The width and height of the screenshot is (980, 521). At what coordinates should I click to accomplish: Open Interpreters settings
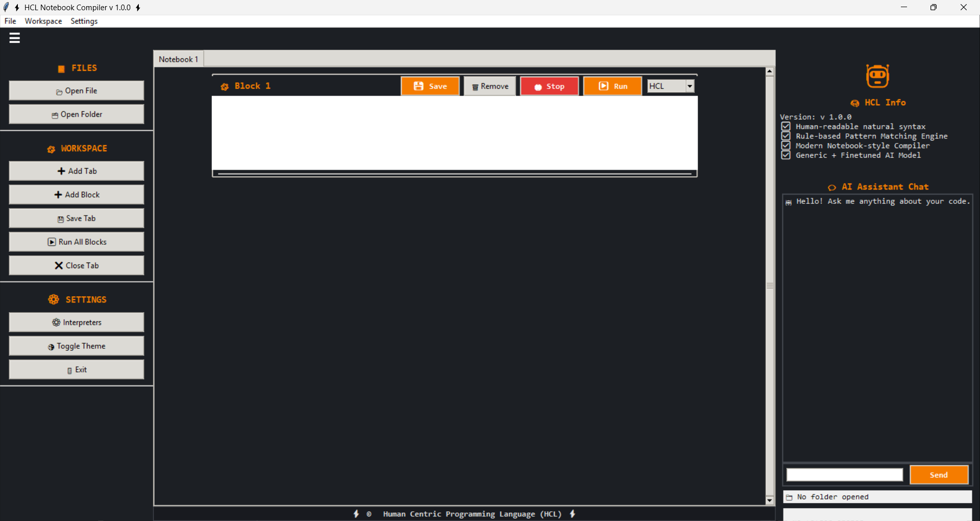click(x=76, y=322)
